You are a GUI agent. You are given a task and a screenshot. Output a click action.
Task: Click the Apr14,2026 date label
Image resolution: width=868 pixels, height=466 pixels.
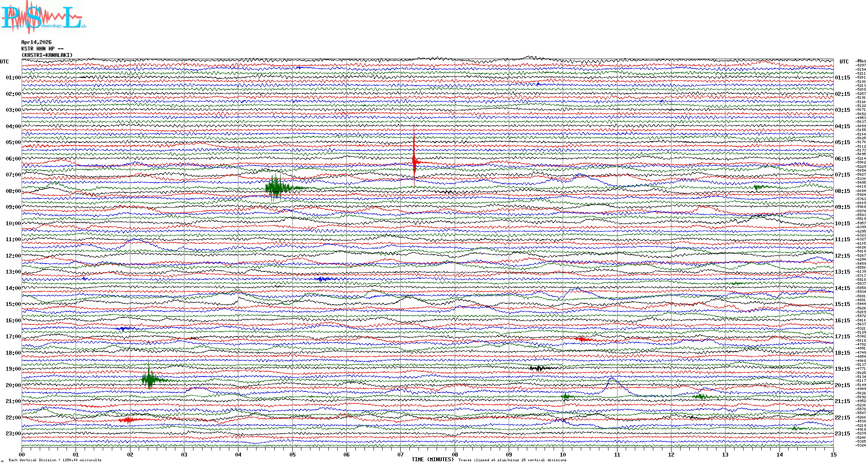pyautogui.click(x=36, y=42)
